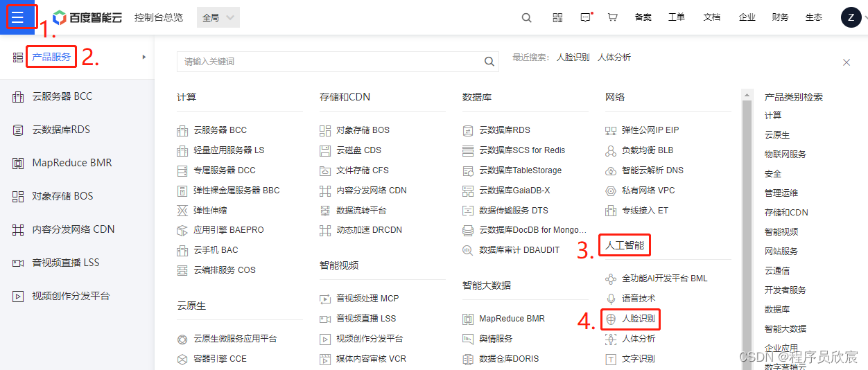The image size is (868, 370).
Task: Open 备案 in top navigation
Action: click(x=643, y=17)
